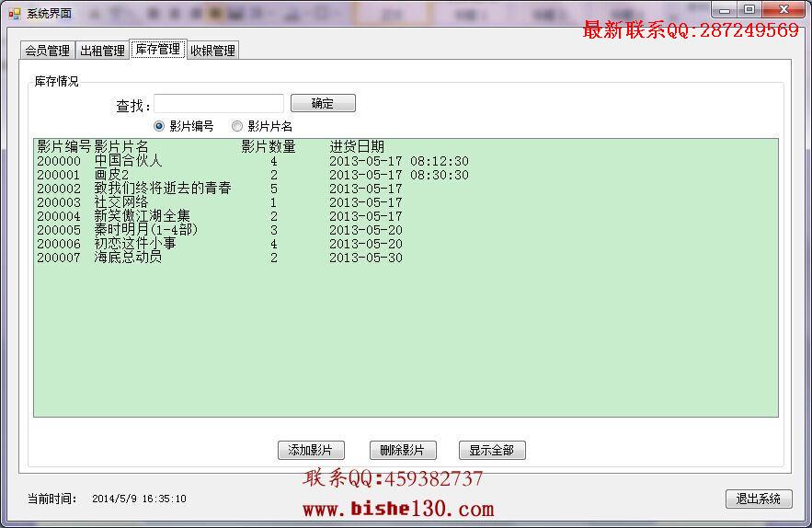The width and height of the screenshot is (812, 528).
Task: Click movie number 200007
Action: (59, 258)
